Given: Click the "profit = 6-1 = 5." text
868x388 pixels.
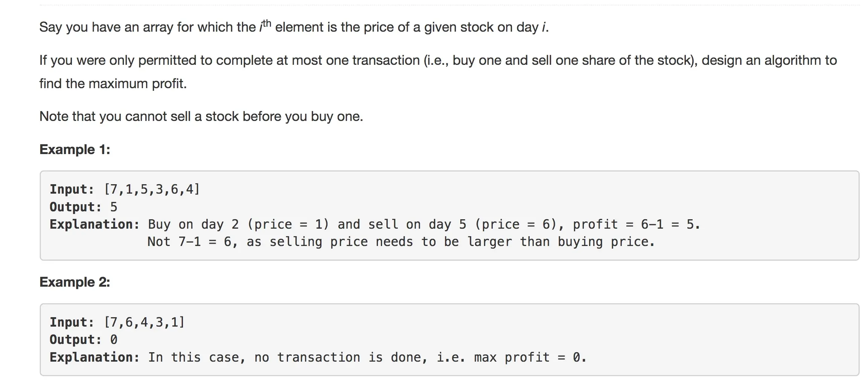Looking at the screenshot, I should pos(636,225).
